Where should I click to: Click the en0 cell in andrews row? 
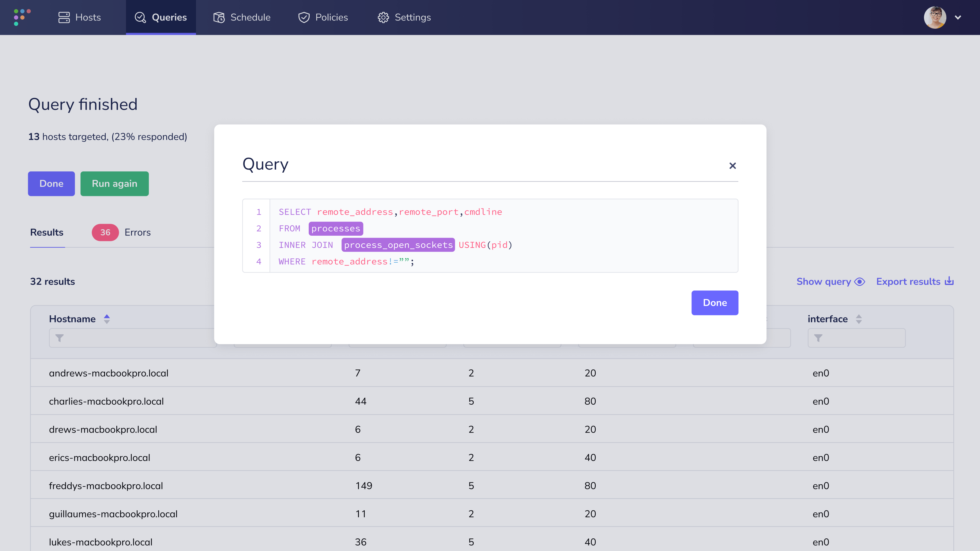[821, 373]
